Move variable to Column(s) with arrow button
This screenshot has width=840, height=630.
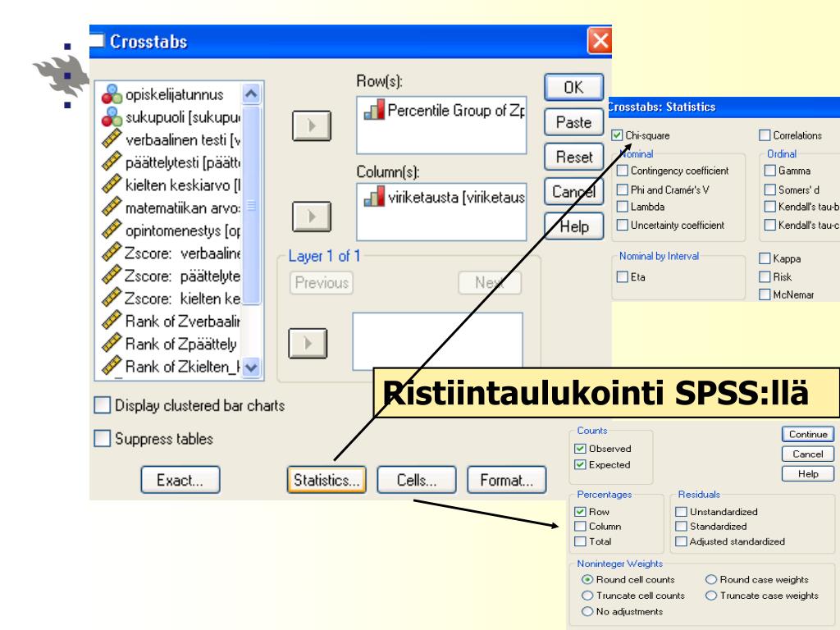click(311, 217)
